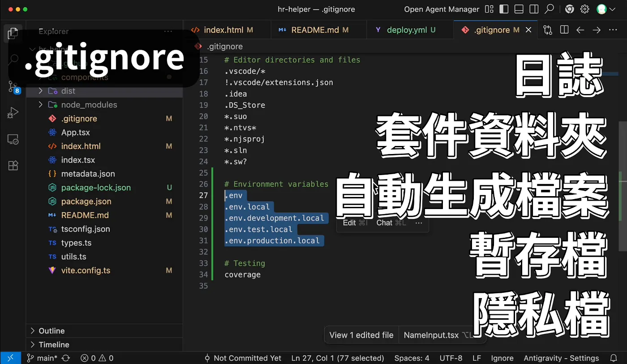
Task: Split the editor to the right
Action: [564, 30]
